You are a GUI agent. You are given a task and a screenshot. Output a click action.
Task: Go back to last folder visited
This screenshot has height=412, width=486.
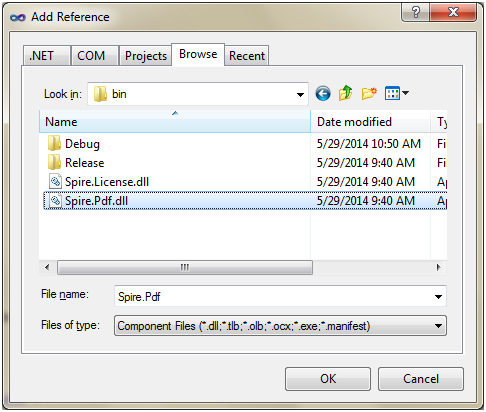coord(323,94)
